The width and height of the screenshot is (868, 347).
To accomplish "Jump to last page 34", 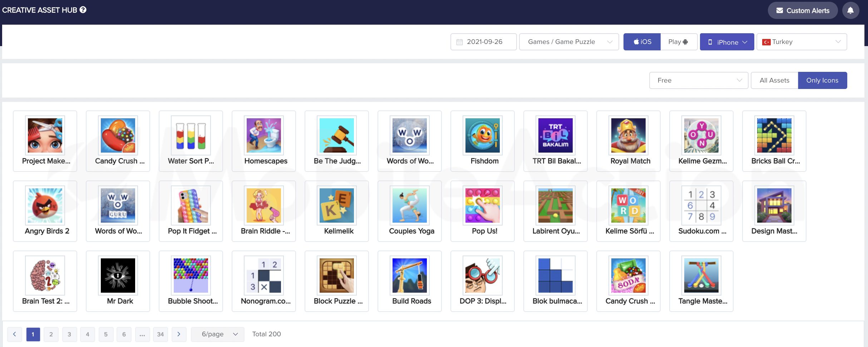I will pyautogui.click(x=161, y=334).
